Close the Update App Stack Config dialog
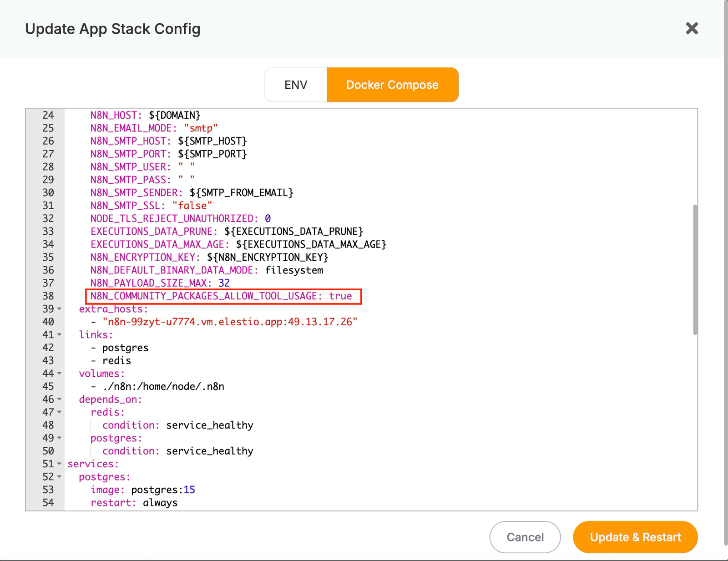 click(x=692, y=29)
